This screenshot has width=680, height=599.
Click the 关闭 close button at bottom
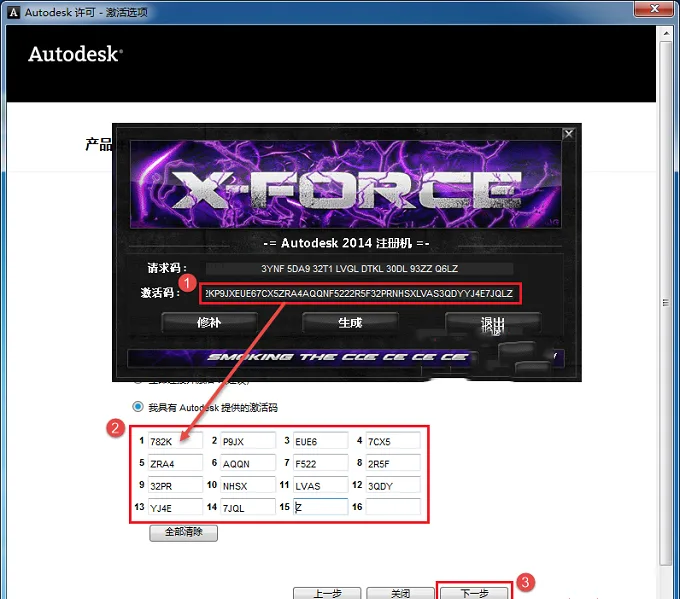point(400,593)
